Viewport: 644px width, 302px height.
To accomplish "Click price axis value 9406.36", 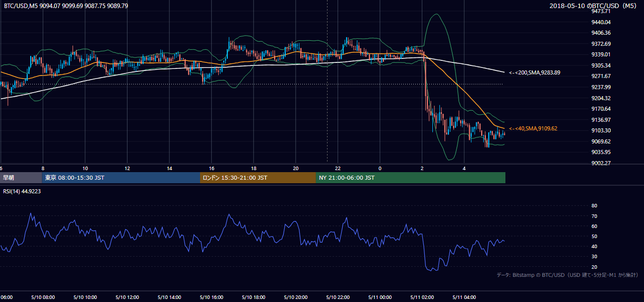I will pos(601,33).
